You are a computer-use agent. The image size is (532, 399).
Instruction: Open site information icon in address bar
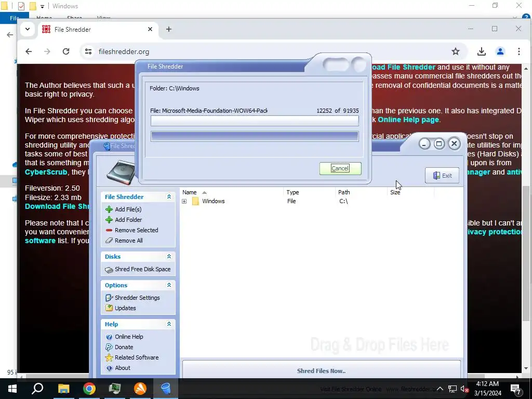(x=88, y=51)
